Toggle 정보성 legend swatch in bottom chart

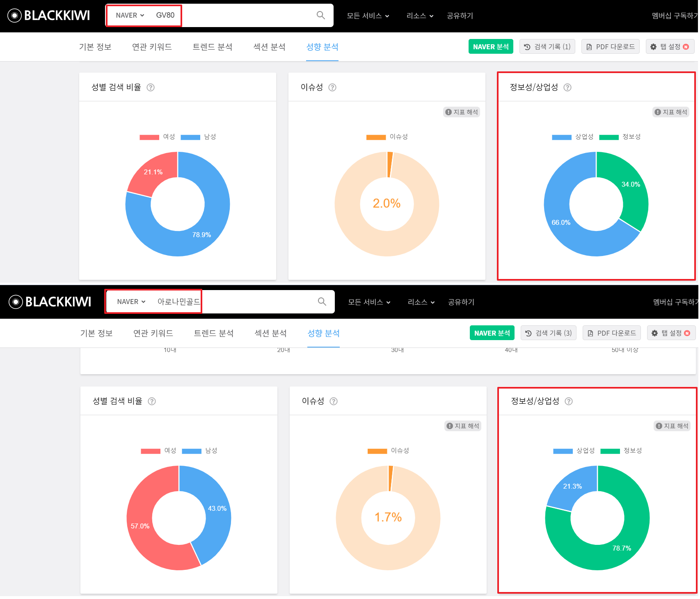click(610, 451)
